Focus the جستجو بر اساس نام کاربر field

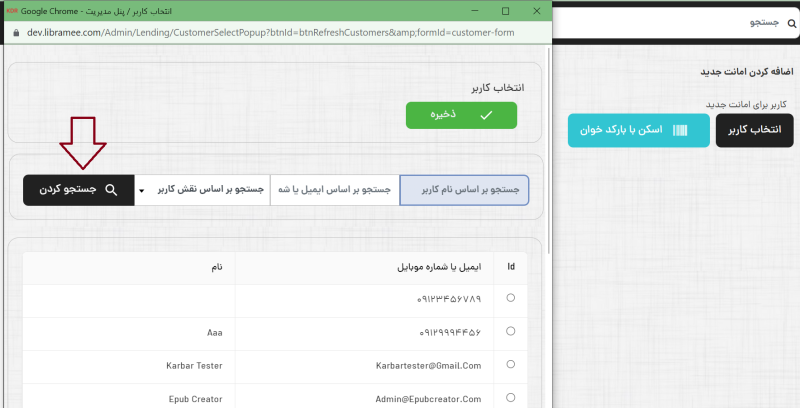coord(464,189)
